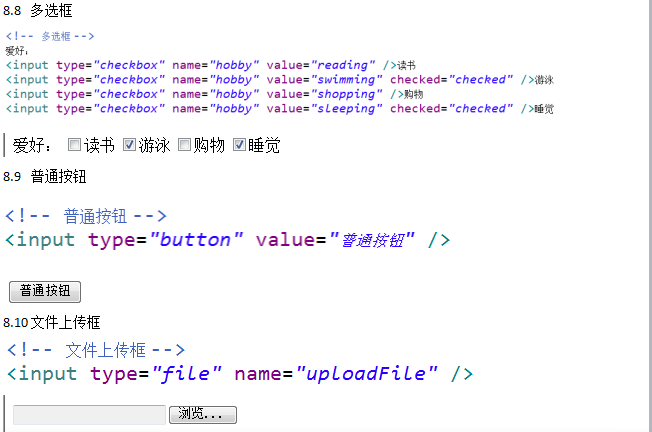Click the comment line <!-- 普通按钮 -->
Image resolution: width=652 pixels, height=432 pixels.
pos(86,216)
